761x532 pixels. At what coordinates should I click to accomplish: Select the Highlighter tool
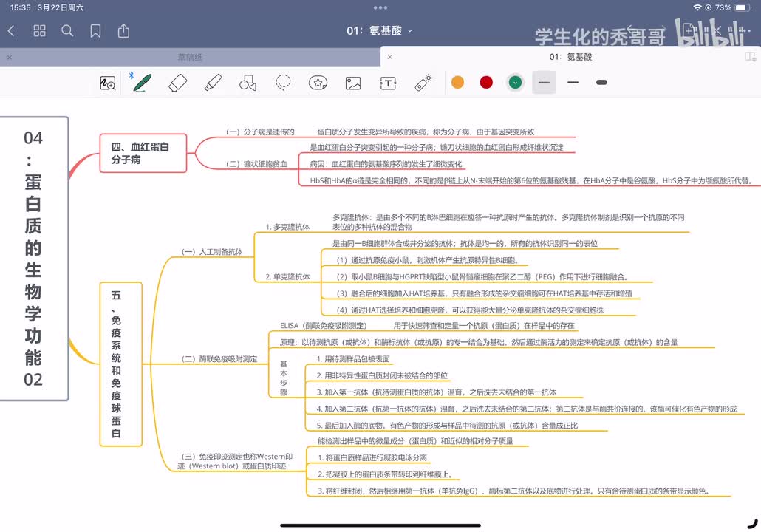coord(213,83)
